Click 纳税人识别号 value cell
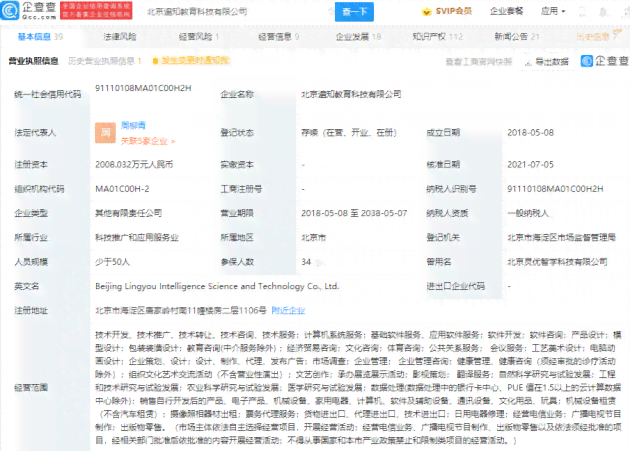630x451 pixels. coord(555,189)
